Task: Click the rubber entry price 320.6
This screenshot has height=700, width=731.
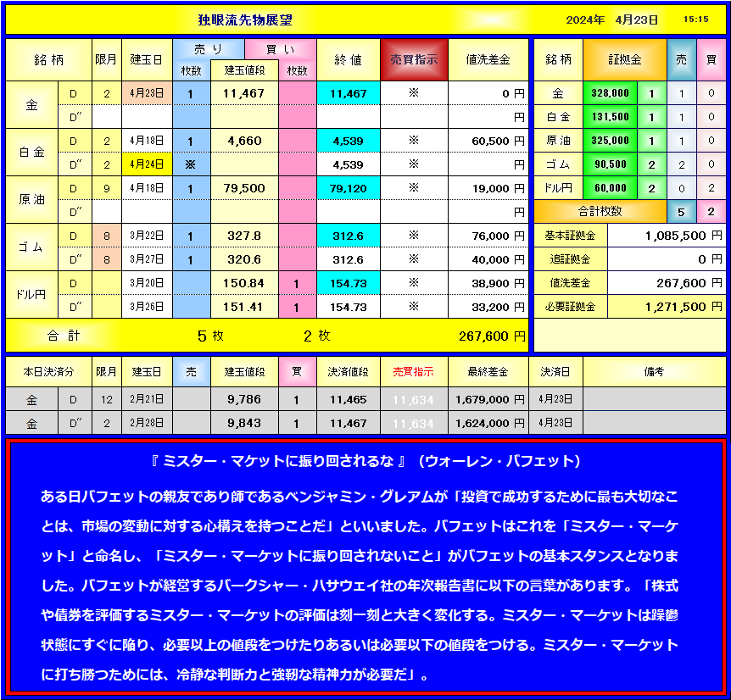Action: point(244,259)
